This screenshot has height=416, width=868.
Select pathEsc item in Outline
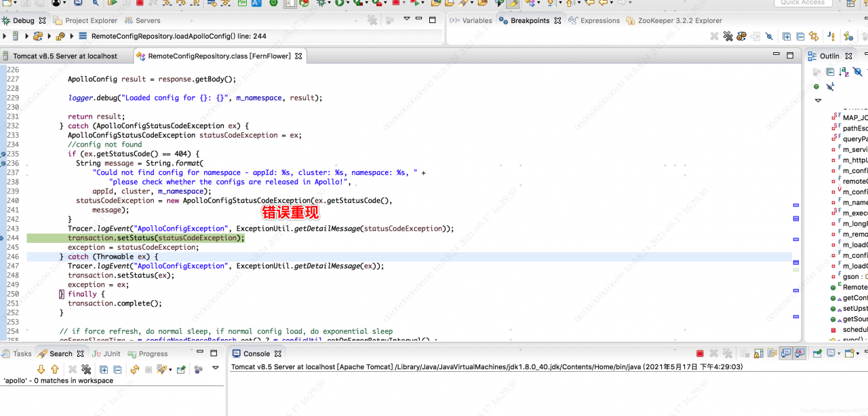click(x=850, y=128)
